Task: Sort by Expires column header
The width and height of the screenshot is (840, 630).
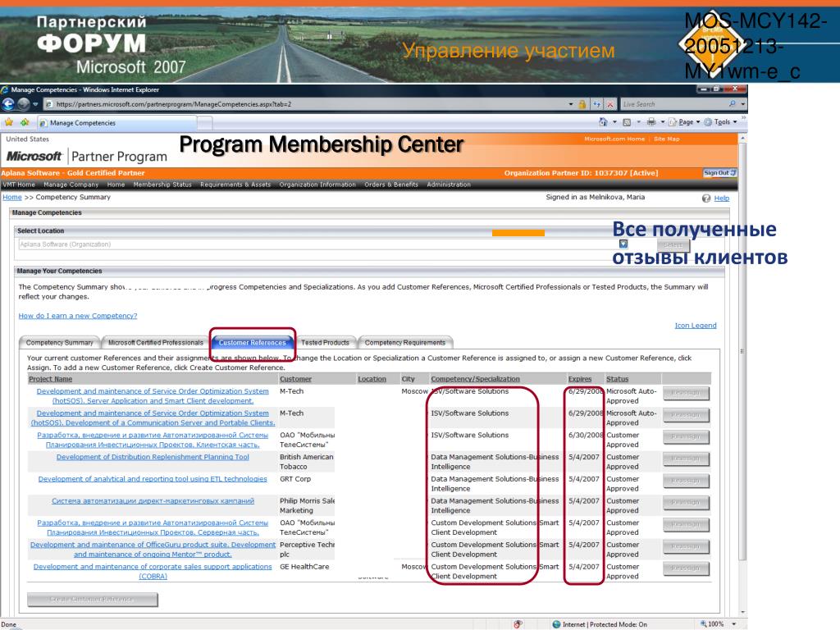Action: pos(580,379)
